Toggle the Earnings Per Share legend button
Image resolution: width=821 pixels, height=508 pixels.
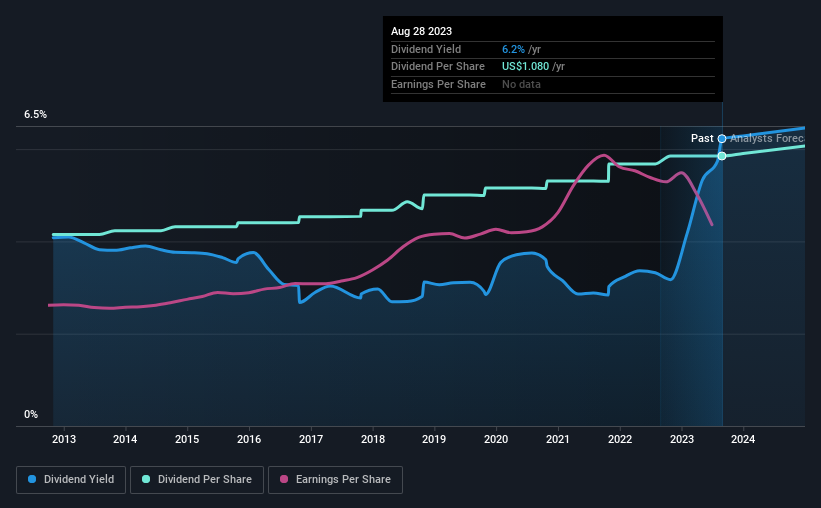pos(335,480)
